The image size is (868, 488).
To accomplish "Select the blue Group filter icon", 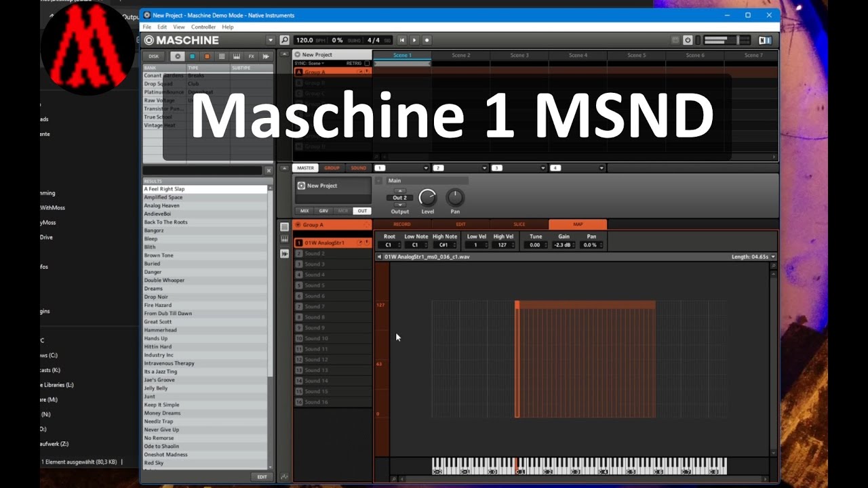I will (192, 56).
